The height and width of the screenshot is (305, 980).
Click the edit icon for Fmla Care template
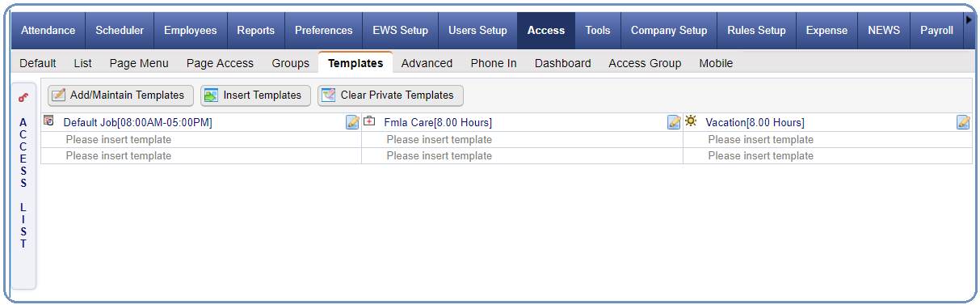coord(674,122)
